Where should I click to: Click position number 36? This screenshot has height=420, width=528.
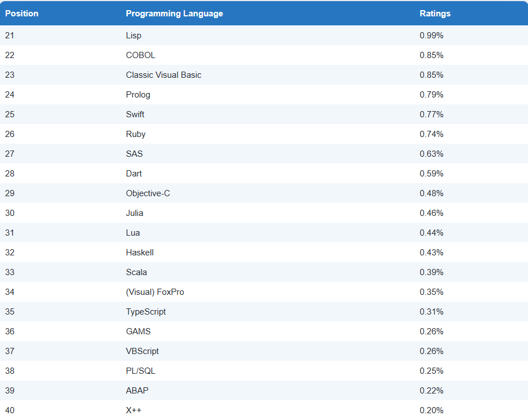pyautogui.click(x=10, y=331)
